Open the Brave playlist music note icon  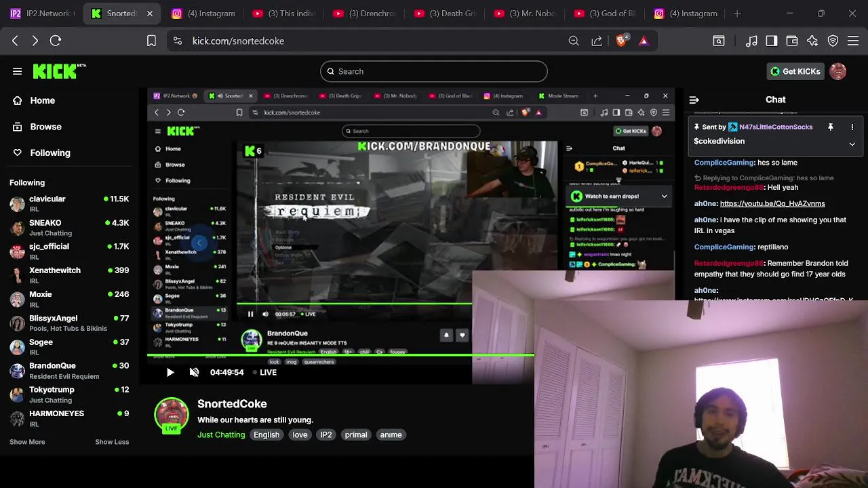pos(751,41)
